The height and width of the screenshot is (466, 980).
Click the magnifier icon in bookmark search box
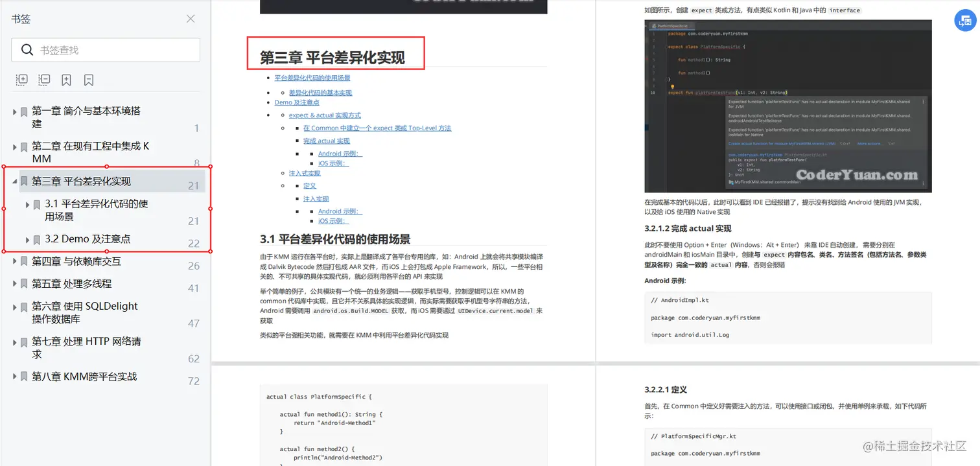[27, 49]
